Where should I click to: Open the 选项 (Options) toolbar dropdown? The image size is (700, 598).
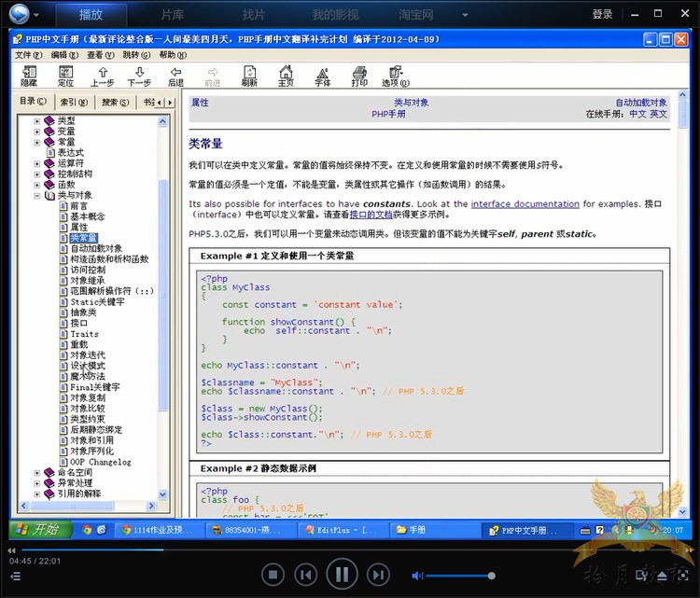[x=396, y=76]
